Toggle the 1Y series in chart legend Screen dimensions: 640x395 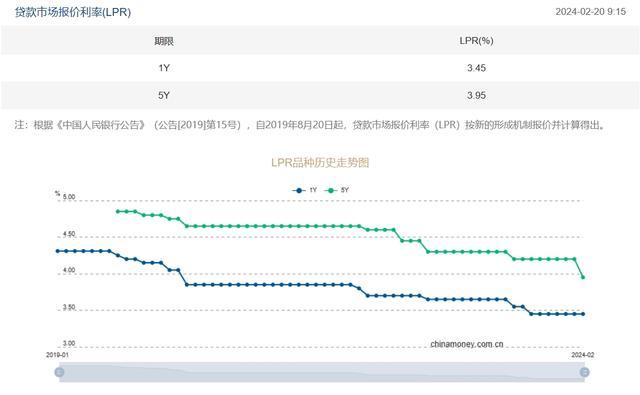304,190
